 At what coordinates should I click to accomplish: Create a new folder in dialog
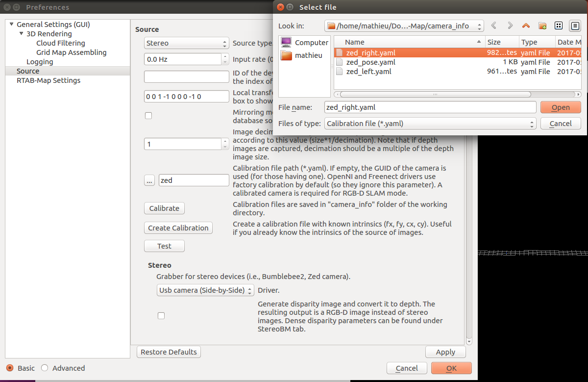click(x=542, y=25)
